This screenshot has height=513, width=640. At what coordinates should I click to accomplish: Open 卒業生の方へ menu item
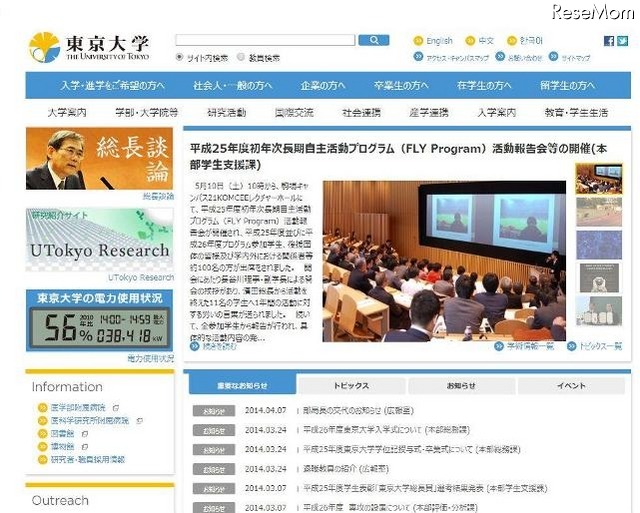(401, 86)
